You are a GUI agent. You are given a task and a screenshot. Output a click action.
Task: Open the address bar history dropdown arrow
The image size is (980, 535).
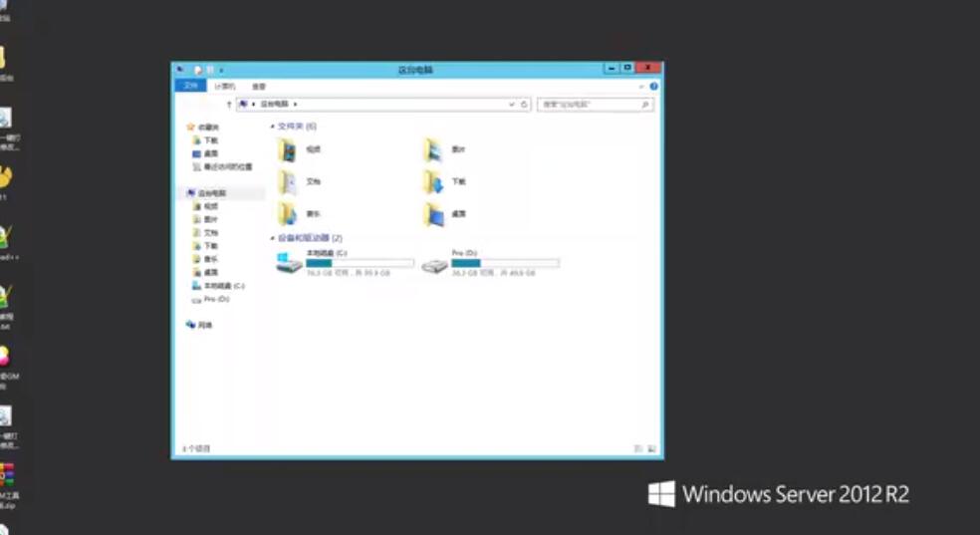tap(513, 104)
